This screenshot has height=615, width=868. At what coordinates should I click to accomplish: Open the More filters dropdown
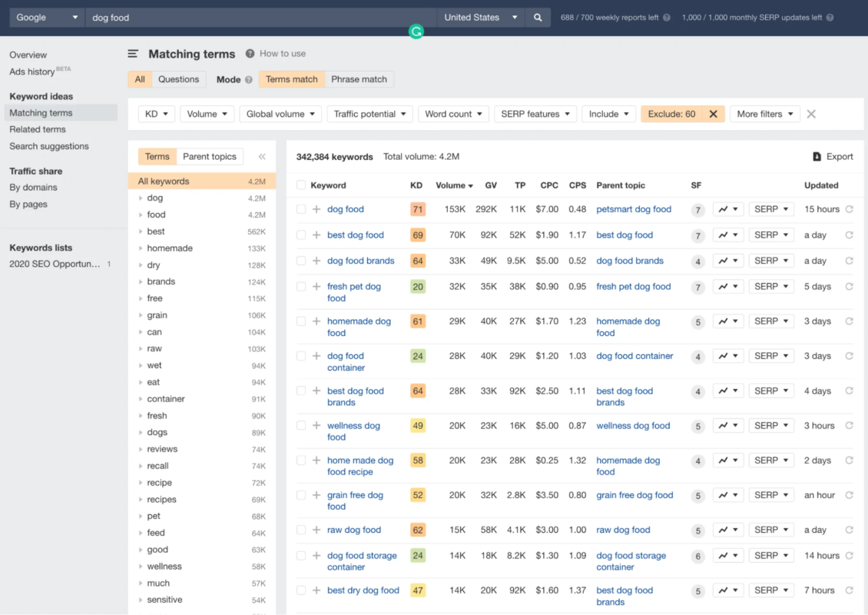pyautogui.click(x=765, y=114)
